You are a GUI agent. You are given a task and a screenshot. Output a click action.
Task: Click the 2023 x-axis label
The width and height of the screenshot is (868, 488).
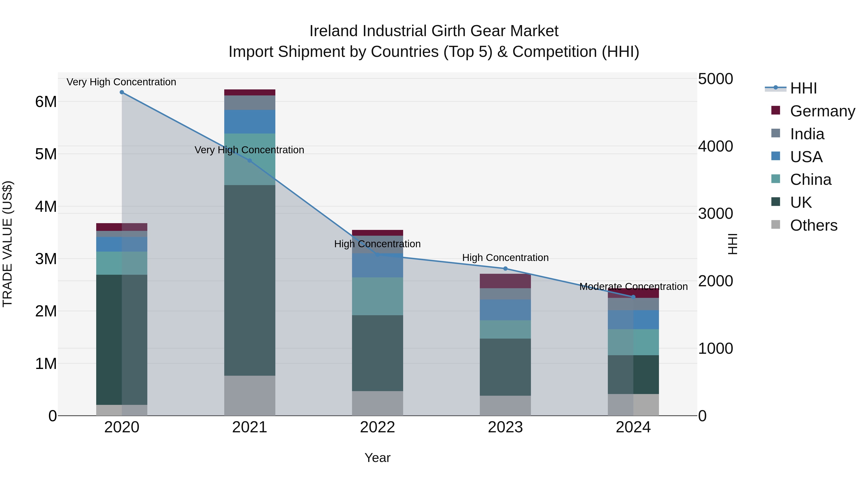coord(505,427)
